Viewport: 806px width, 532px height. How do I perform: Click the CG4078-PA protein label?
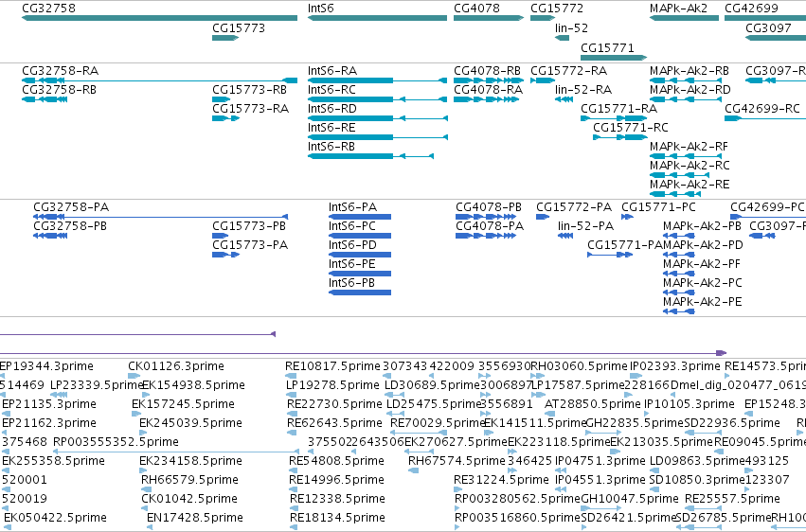click(490, 226)
